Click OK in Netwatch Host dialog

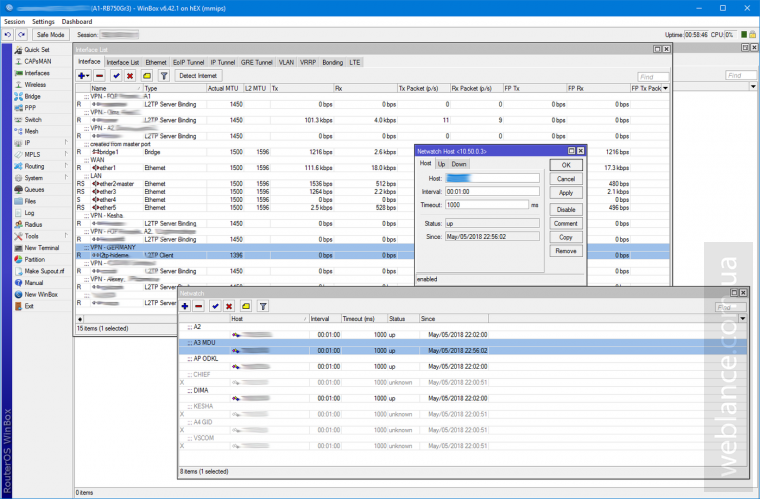point(566,165)
